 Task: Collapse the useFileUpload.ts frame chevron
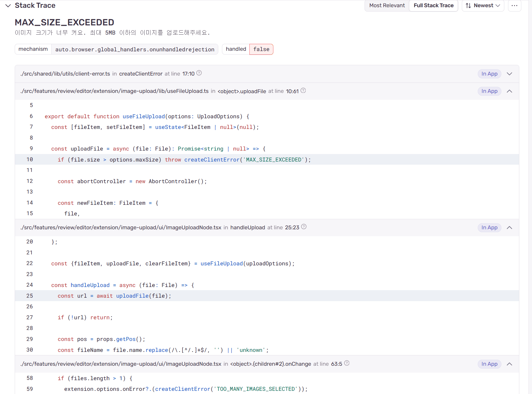[x=509, y=91]
